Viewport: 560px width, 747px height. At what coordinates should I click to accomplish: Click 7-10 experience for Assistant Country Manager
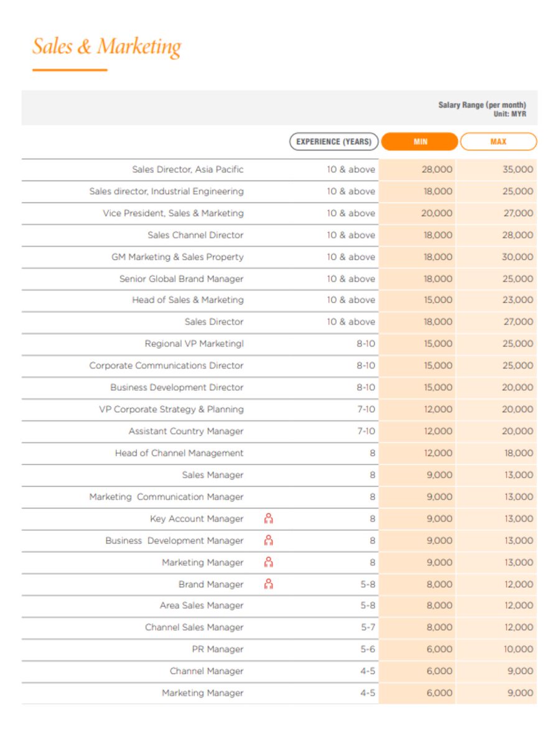(x=366, y=431)
